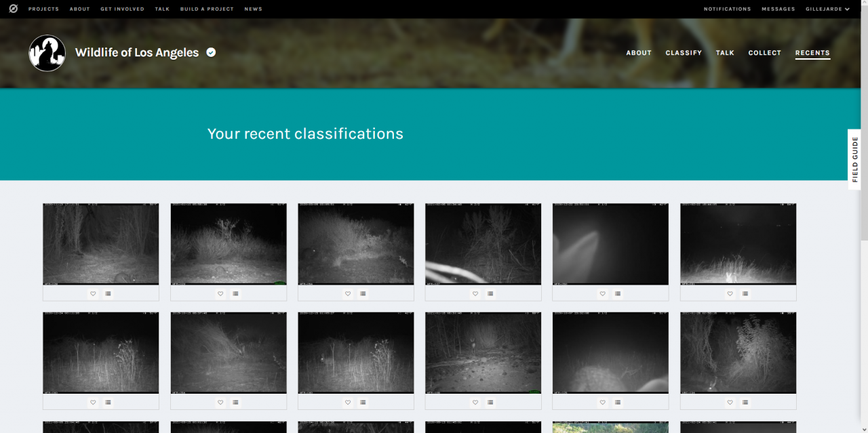Favorite the third thumbnail in the top row

point(348,293)
